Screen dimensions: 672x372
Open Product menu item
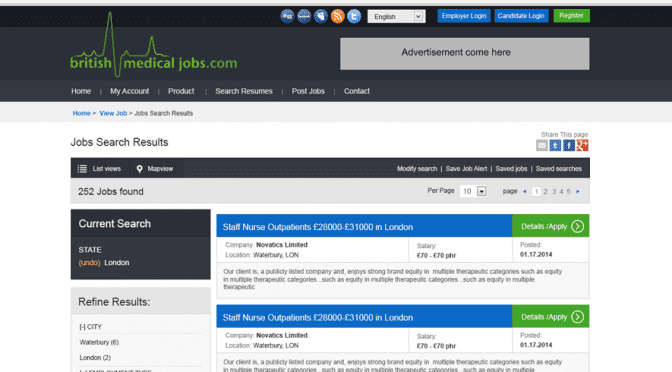click(x=181, y=91)
